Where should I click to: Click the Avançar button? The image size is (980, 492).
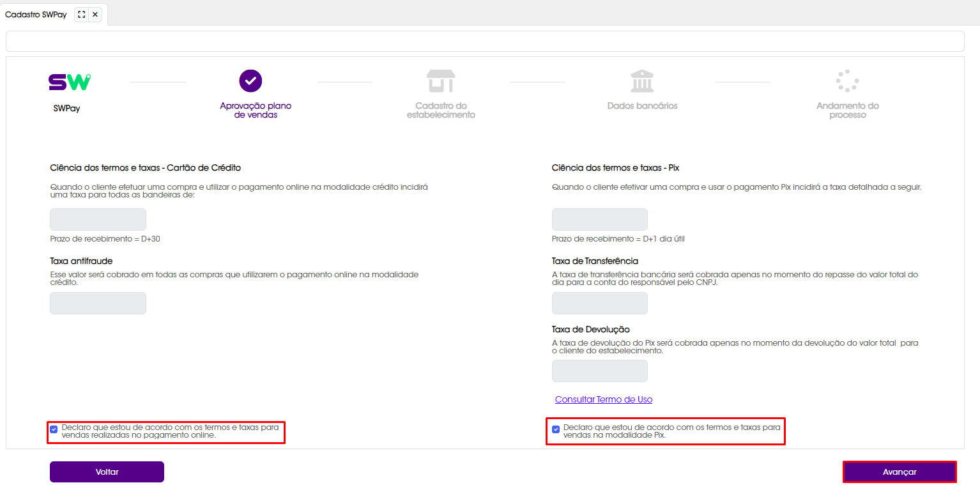(x=900, y=471)
